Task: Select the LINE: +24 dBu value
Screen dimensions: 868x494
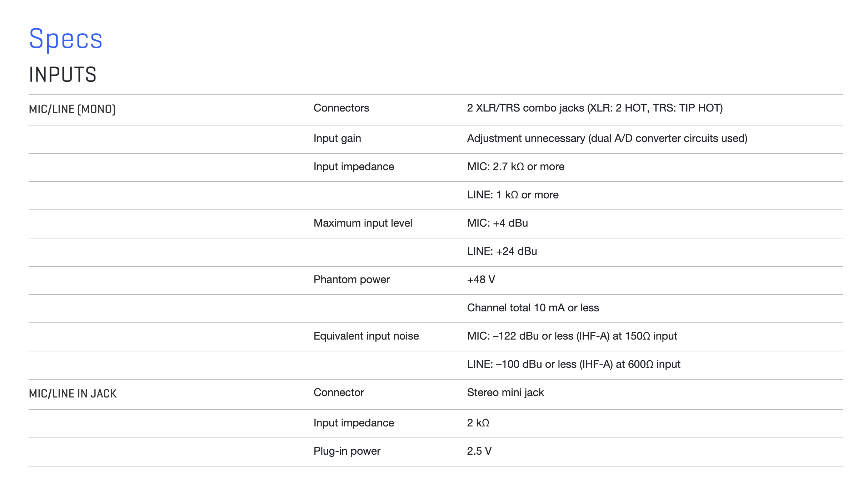Action: (x=502, y=251)
